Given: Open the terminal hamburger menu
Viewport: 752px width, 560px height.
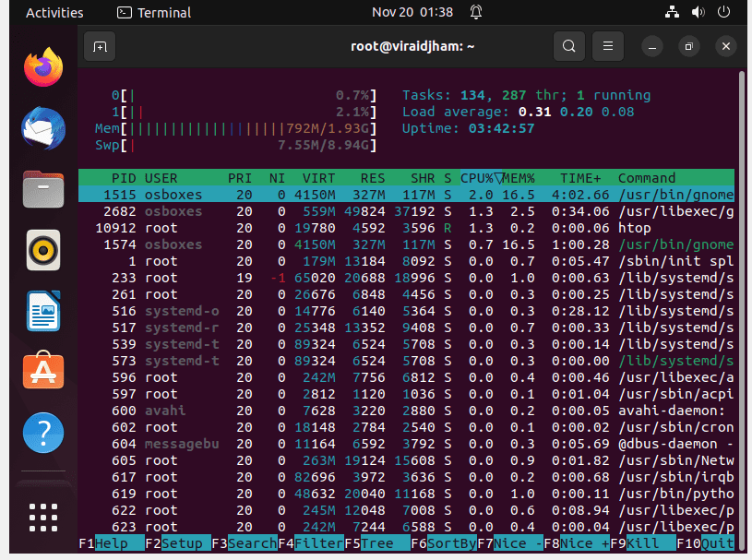Looking at the screenshot, I should coord(608,46).
